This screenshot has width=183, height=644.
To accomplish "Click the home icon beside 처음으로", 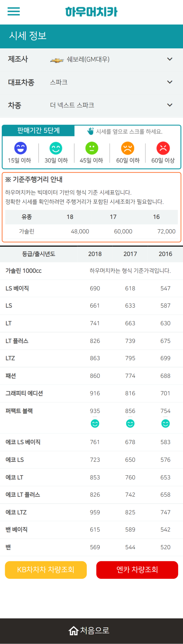I will coord(74,630).
